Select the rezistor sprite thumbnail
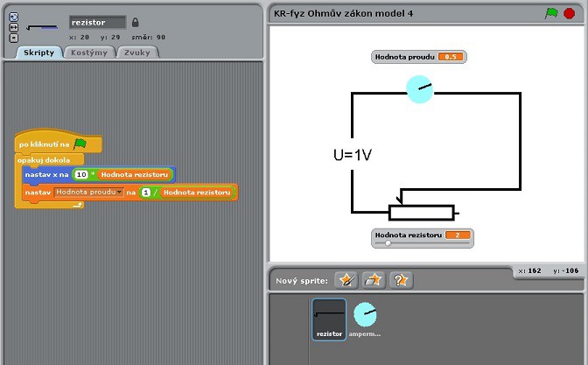 329,319
